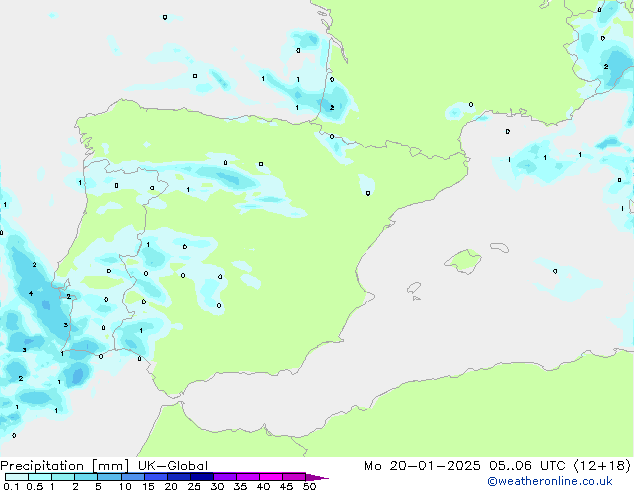Click the 10–15 mm legend color box
The height and width of the screenshot is (490, 634).
132,477
